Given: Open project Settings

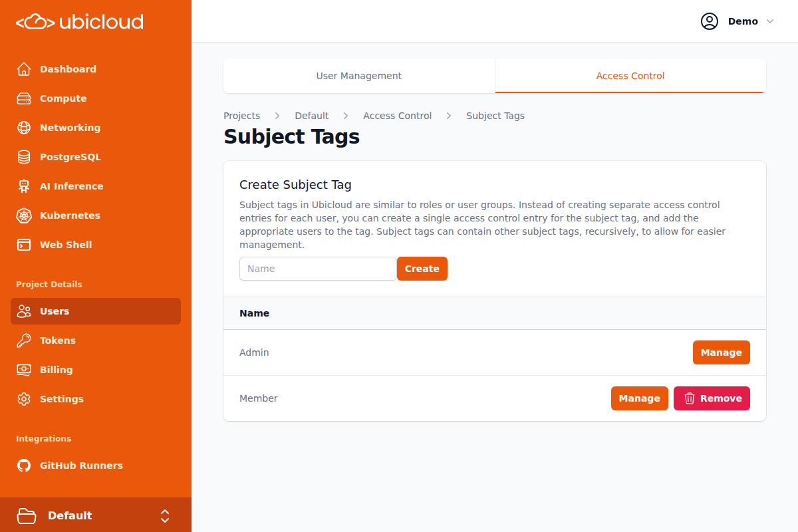Looking at the screenshot, I should (96, 399).
